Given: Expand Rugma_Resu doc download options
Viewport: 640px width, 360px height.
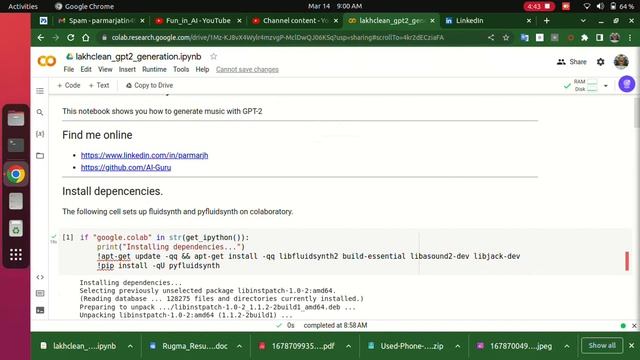Looking at the screenshot, I should tap(240, 346).
